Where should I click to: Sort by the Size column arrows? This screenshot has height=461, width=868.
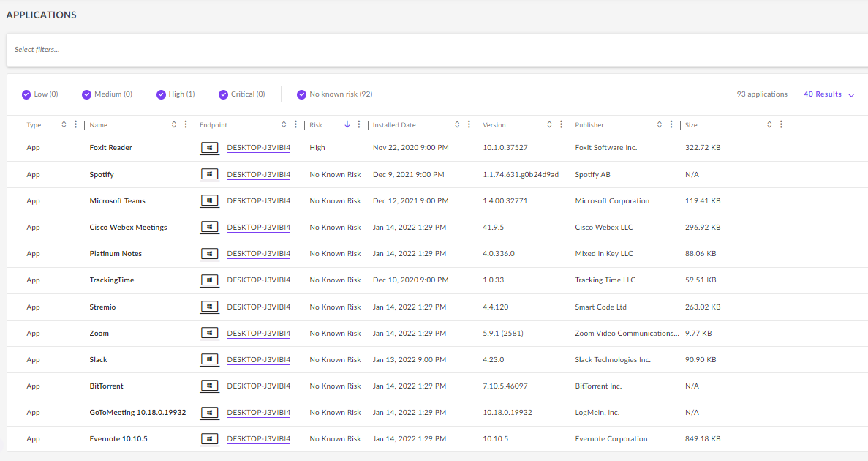(x=769, y=124)
